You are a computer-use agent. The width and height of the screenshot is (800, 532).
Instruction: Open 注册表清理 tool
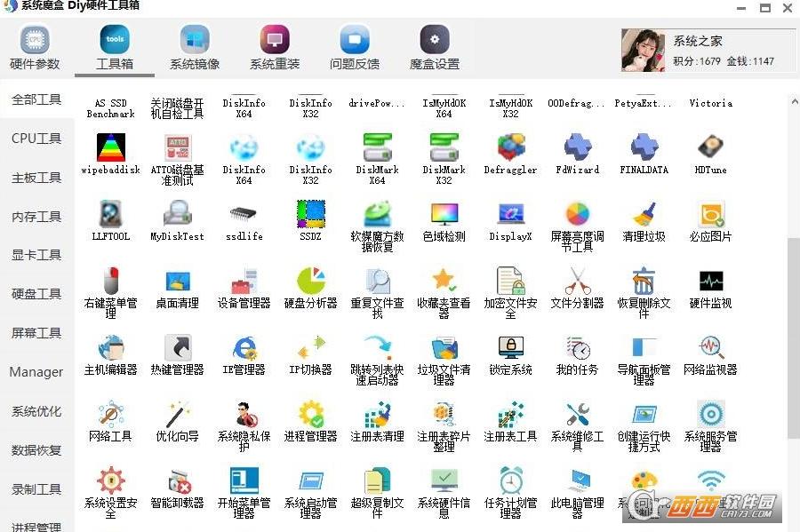(377, 421)
